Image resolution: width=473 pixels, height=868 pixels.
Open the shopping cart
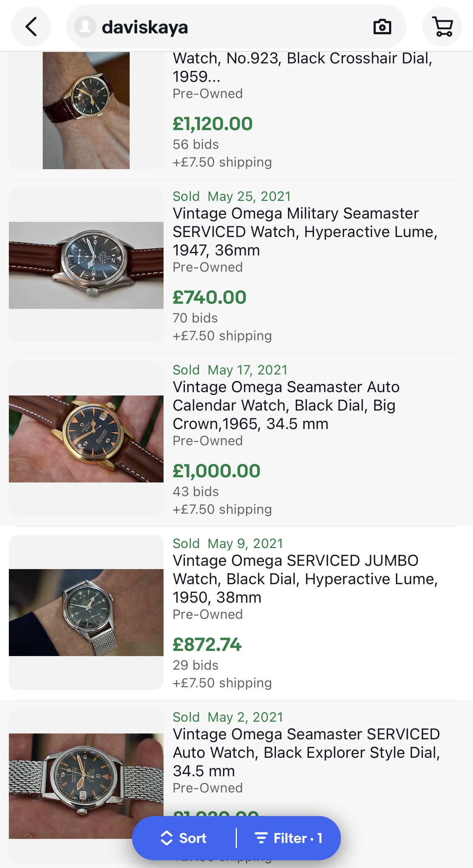[x=442, y=27]
